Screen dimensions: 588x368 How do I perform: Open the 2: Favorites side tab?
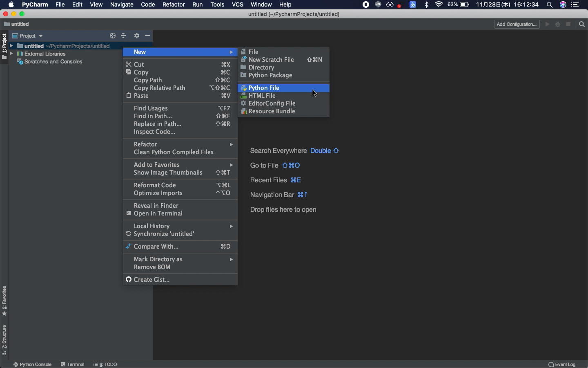[x=4, y=301]
